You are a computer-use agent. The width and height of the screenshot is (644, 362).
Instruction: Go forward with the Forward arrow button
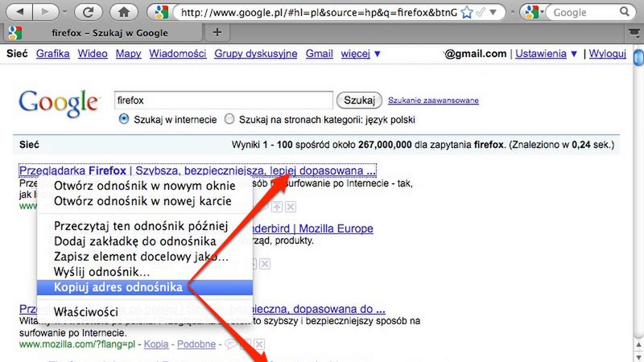(x=45, y=12)
